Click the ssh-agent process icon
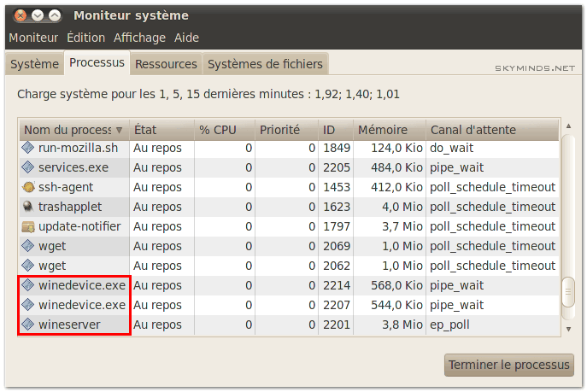The width and height of the screenshot is (587, 392). [27, 187]
